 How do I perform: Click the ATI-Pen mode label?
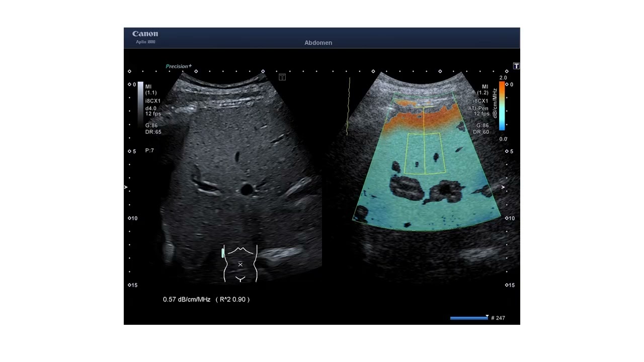click(x=478, y=109)
